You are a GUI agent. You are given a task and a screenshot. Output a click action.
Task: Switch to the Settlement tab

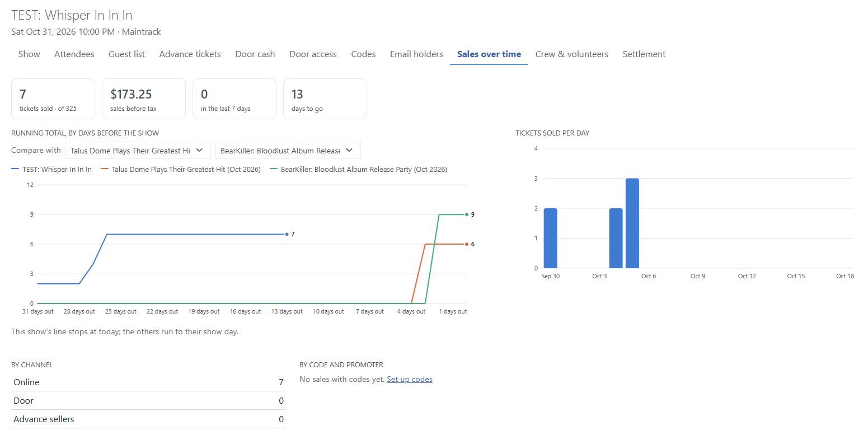(x=644, y=54)
